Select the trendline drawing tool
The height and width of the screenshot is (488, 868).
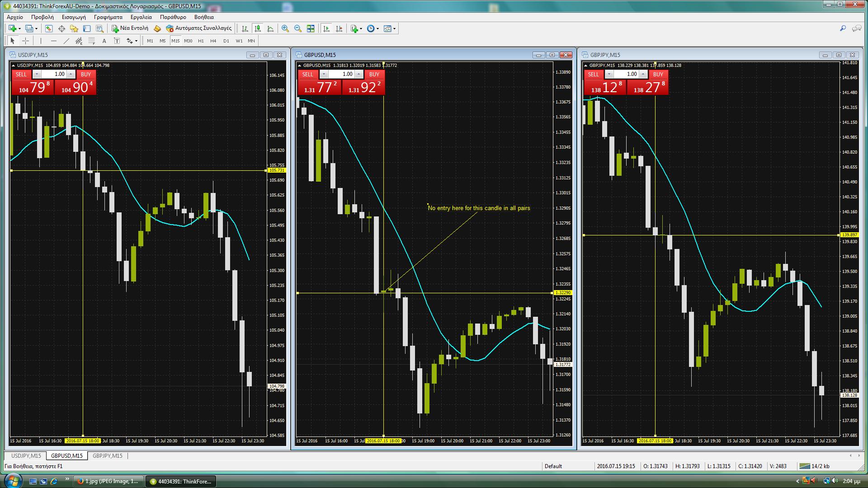click(x=66, y=41)
